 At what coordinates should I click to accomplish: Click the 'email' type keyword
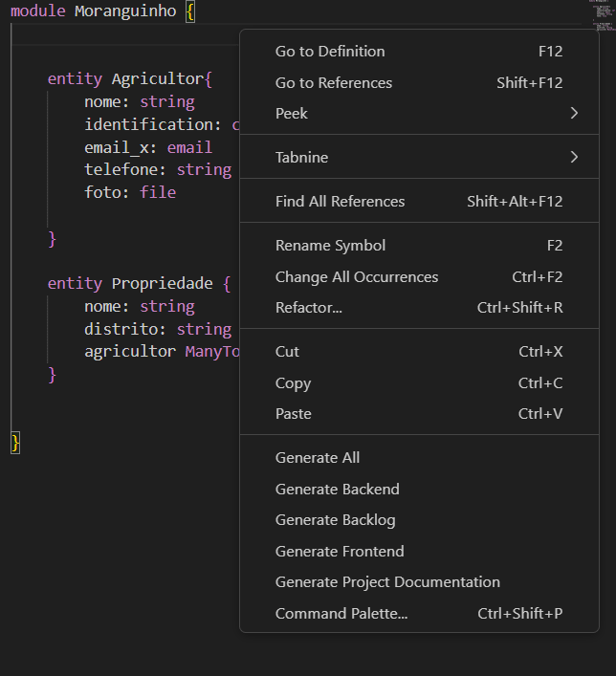tap(189, 147)
